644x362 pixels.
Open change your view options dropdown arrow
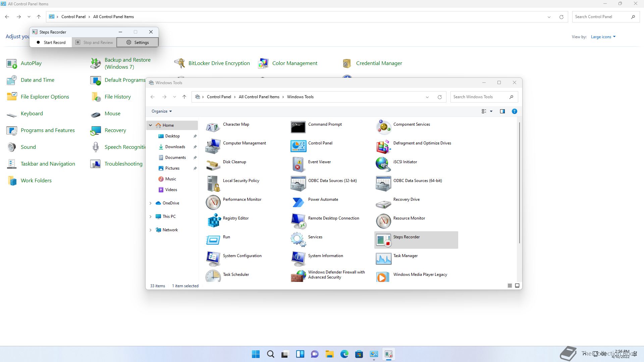coord(491,111)
